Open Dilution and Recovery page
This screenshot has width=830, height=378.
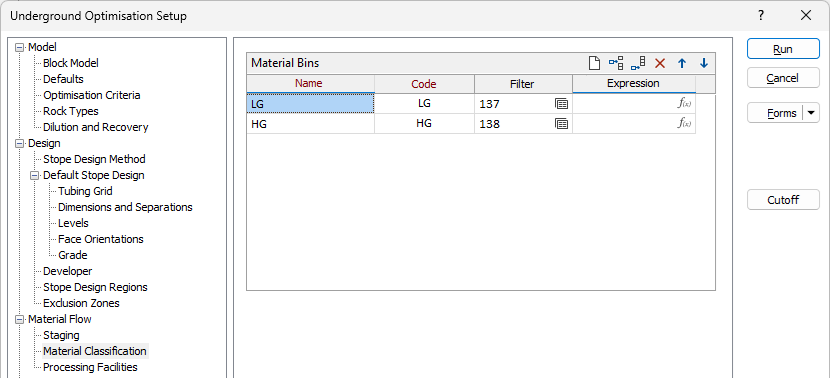tap(95, 127)
